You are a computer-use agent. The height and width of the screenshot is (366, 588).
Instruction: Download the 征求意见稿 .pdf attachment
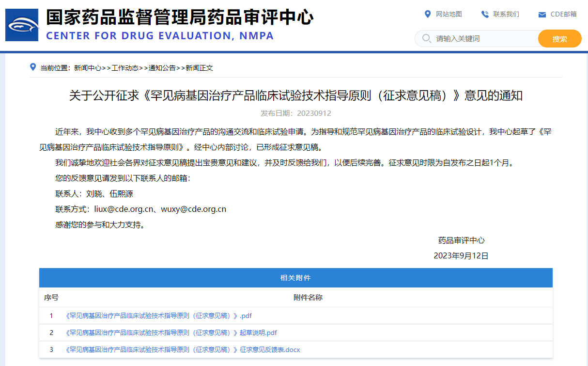point(158,316)
